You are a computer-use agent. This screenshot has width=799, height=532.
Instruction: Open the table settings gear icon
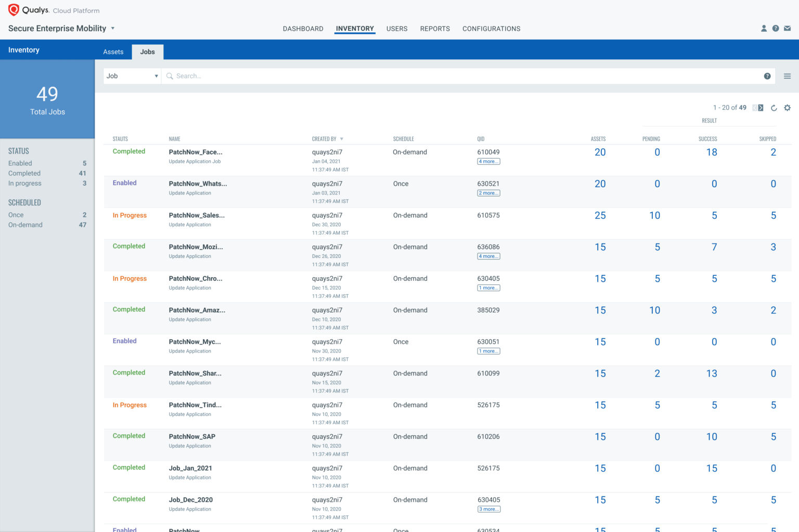point(787,108)
